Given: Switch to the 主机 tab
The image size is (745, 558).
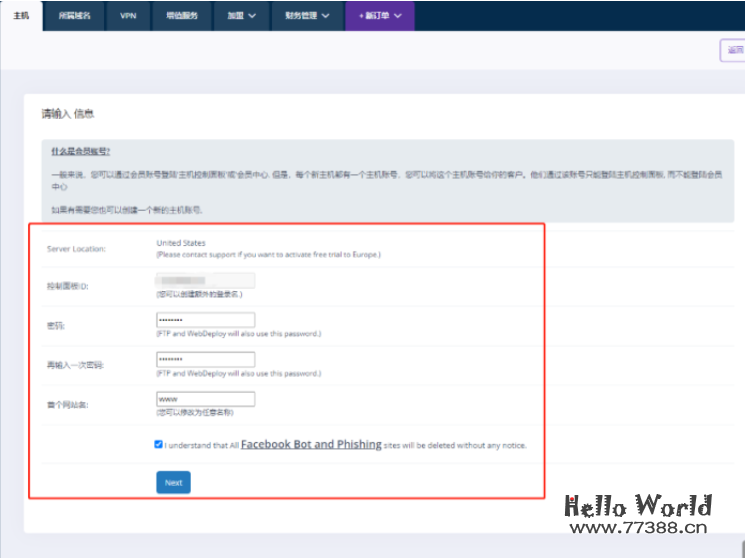Looking at the screenshot, I should coord(21,16).
